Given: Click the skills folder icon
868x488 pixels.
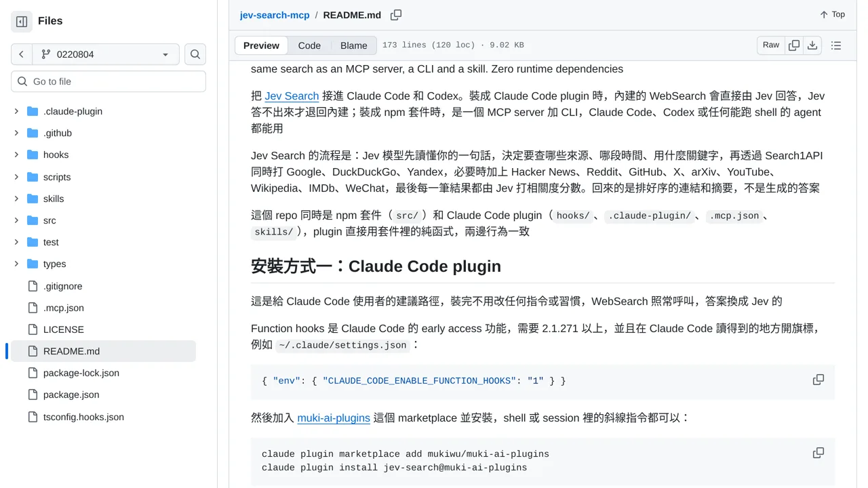Looking at the screenshot, I should tap(33, 199).
